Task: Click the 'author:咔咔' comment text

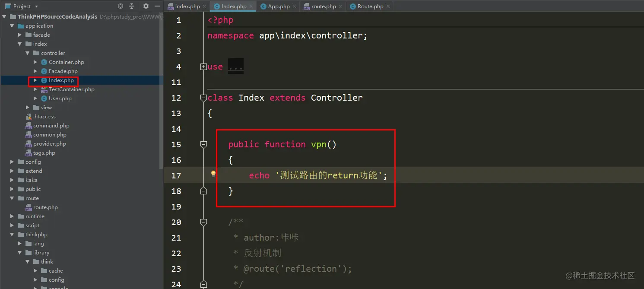Action: [x=271, y=238]
